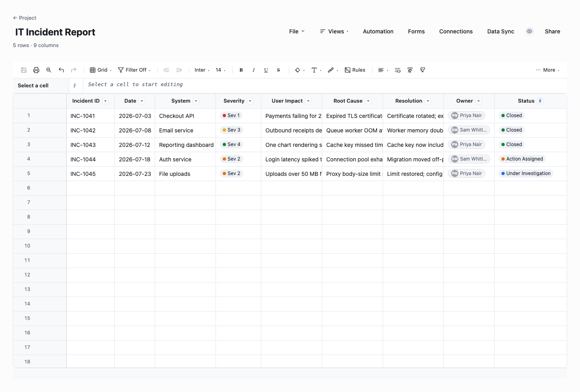Open the border pen color tool
Viewport: 580px width, 392px height.
point(333,70)
